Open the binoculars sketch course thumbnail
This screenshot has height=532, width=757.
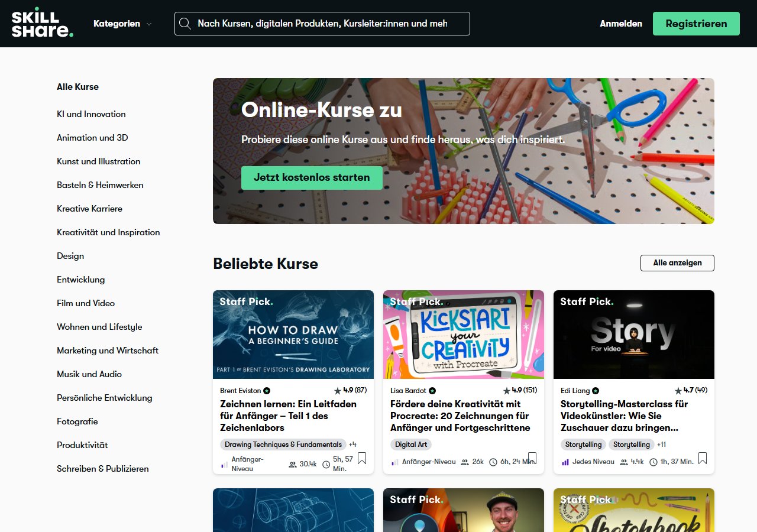click(293, 510)
